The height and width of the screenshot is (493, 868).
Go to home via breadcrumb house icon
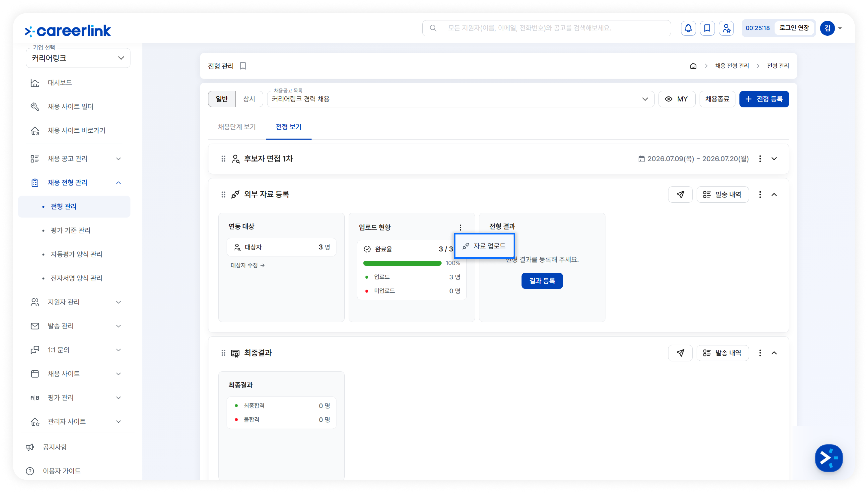tap(693, 66)
